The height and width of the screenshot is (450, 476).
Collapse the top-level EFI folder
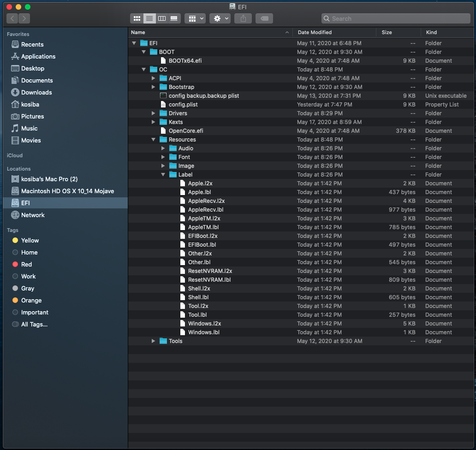134,43
